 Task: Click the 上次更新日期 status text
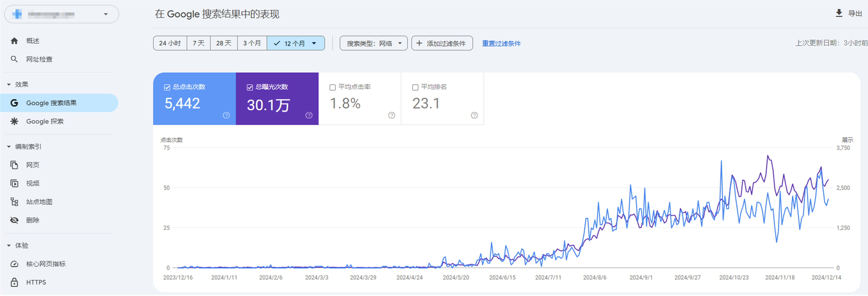831,43
